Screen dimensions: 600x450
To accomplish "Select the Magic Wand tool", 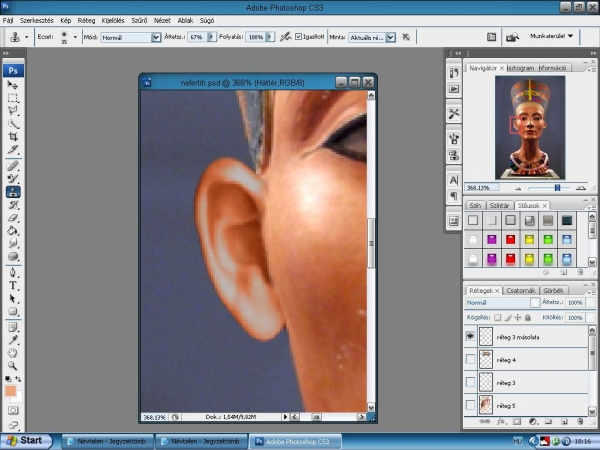I will click(x=13, y=124).
